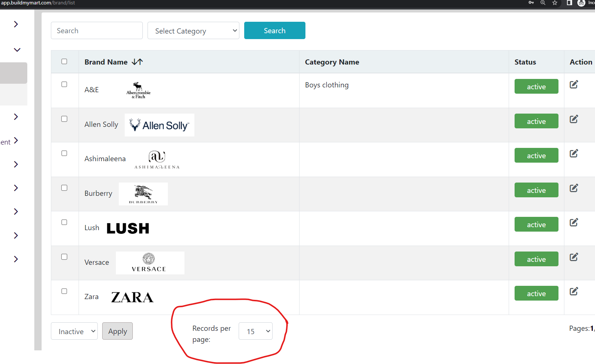Screen dimensions: 595x364
Task: Open the LUSH logo image
Action: 128,228
